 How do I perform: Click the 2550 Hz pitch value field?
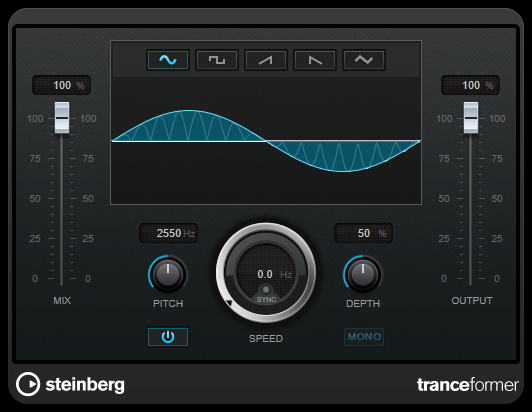coord(169,233)
